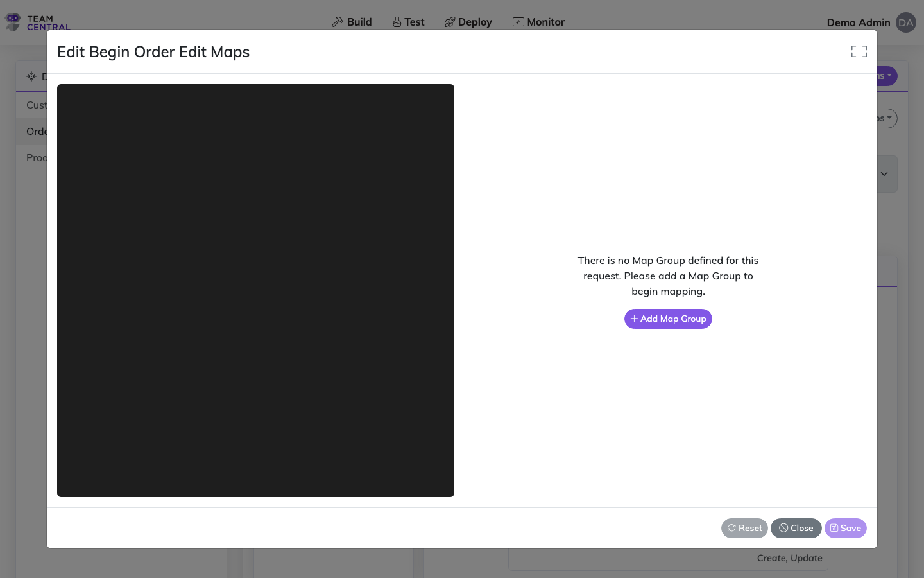This screenshot has height=578, width=924.
Task: Select the Demo Admin user name
Action: (858, 22)
